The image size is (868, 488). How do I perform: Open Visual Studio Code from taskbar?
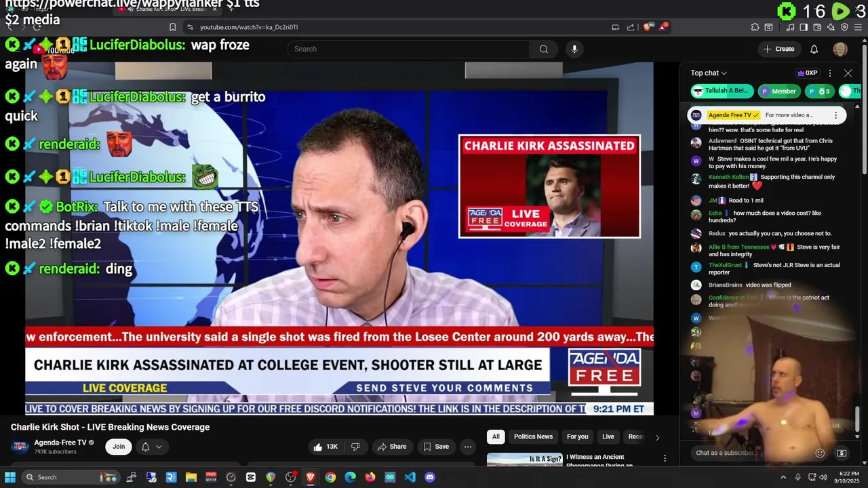[x=410, y=477]
